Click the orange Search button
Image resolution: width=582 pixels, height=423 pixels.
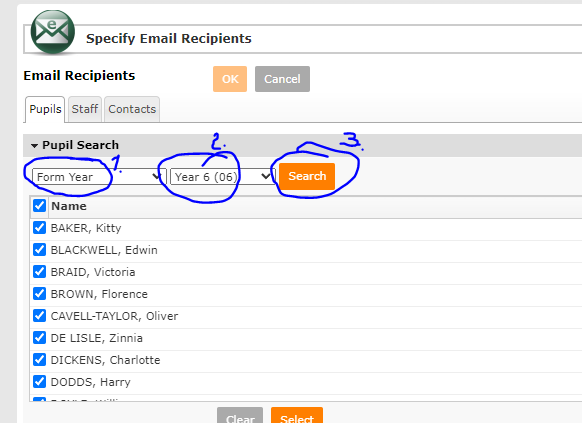coord(307,176)
